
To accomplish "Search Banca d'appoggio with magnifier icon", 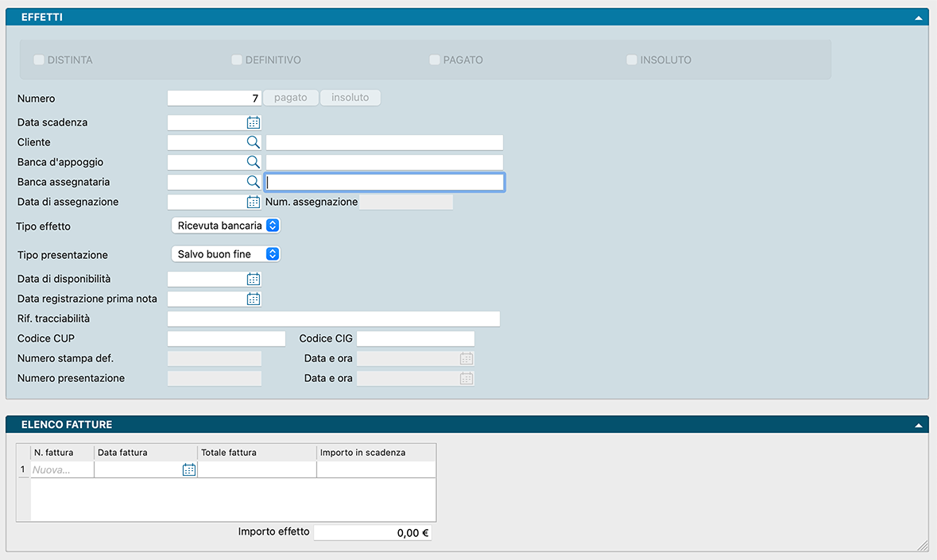I will [253, 162].
